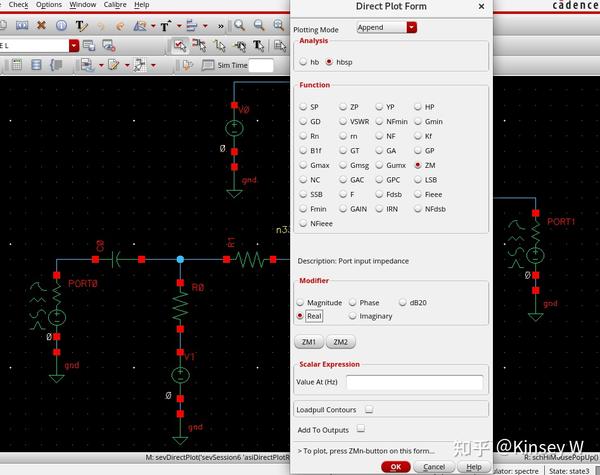
Task: Select the NF function radio button
Action: (379, 136)
